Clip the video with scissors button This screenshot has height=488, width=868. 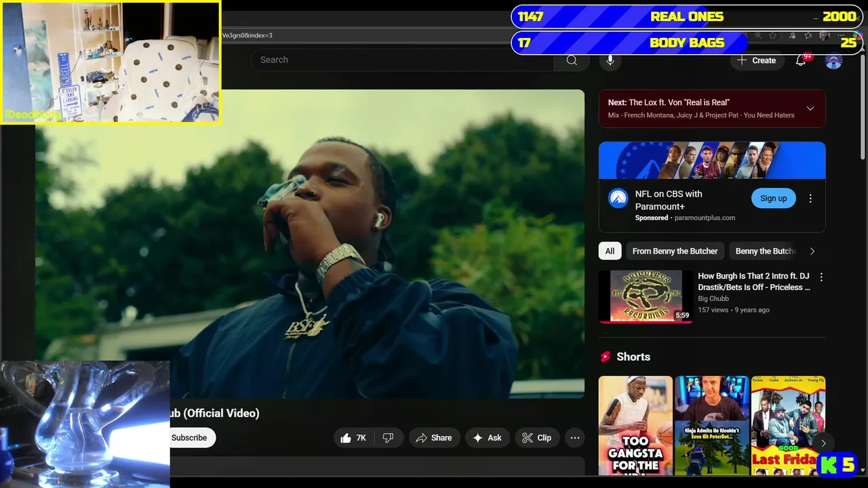coord(537,438)
